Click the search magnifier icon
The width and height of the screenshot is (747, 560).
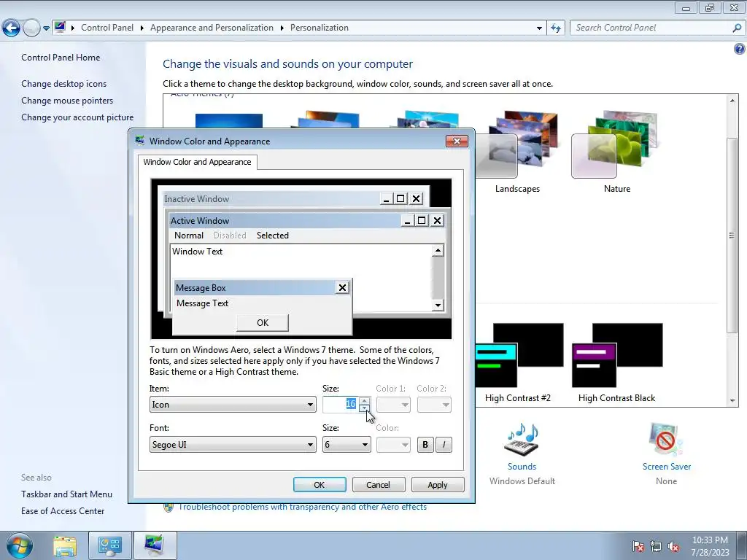coord(737,28)
